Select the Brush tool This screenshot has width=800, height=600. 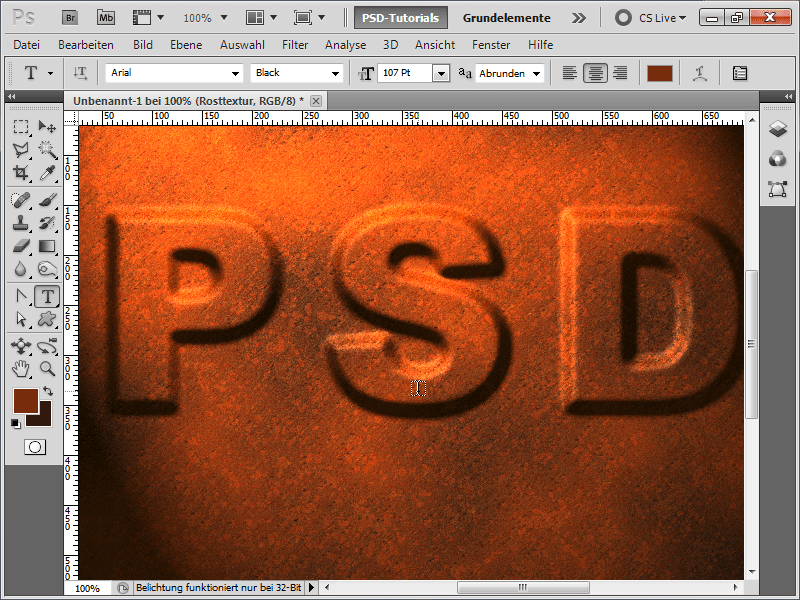point(47,200)
